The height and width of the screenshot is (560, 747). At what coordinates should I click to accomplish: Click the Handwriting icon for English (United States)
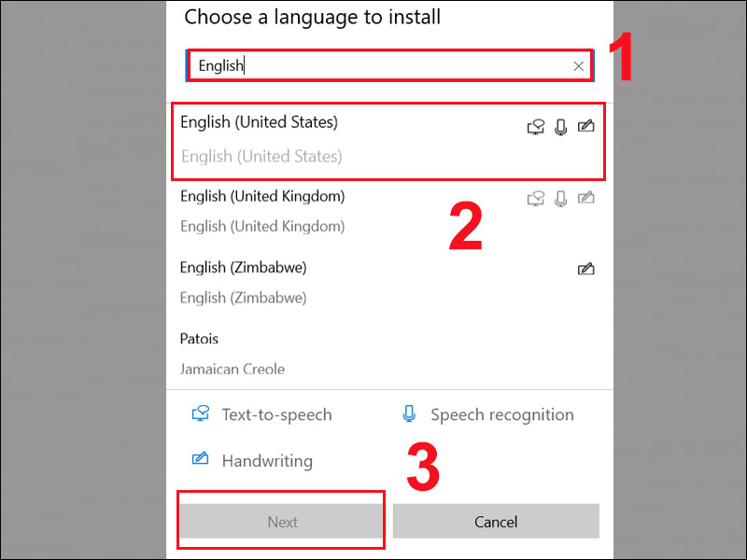(585, 127)
